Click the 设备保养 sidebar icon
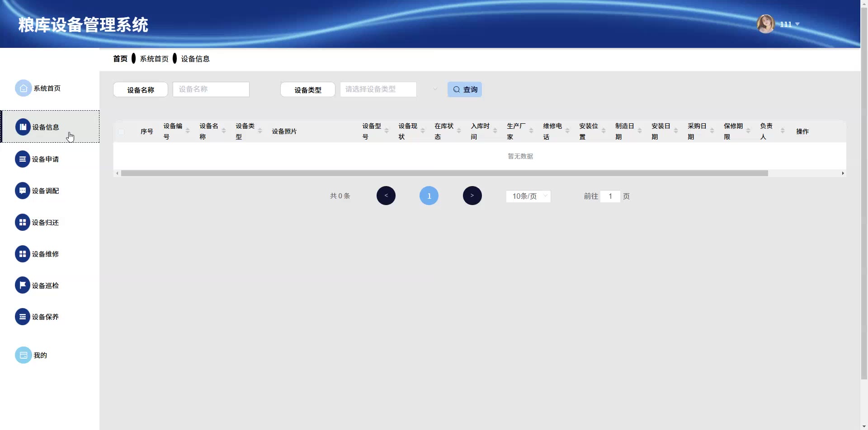The width and height of the screenshot is (868, 430). (23, 317)
